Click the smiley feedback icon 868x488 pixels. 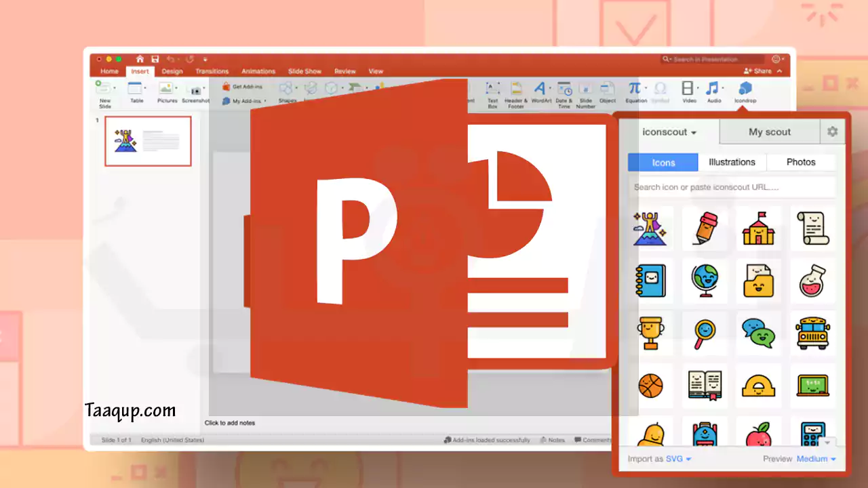click(777, 59)
